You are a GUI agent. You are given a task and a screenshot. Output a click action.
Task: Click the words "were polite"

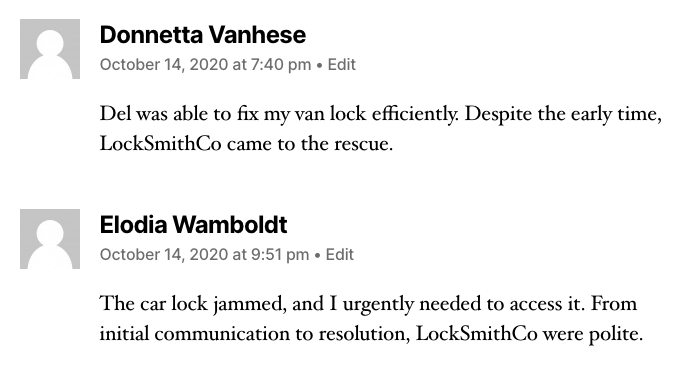pos(591,334)
